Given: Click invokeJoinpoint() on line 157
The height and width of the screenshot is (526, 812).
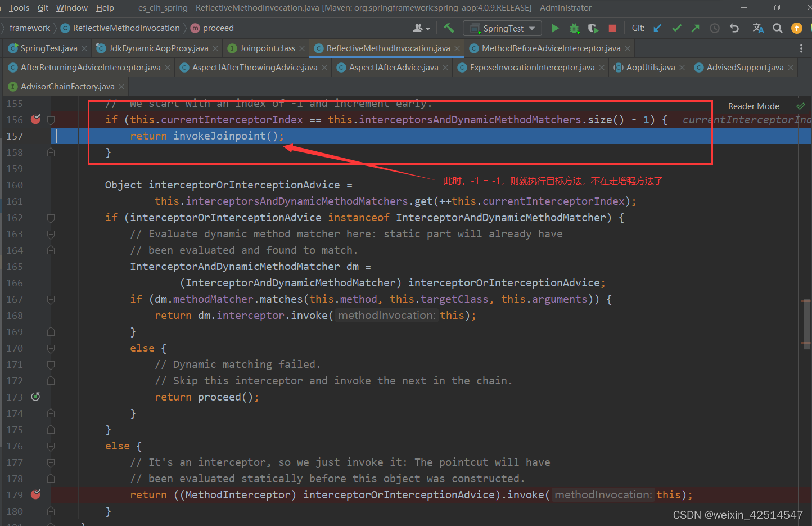Looking at the screenshot, I should tap(225, 136).
